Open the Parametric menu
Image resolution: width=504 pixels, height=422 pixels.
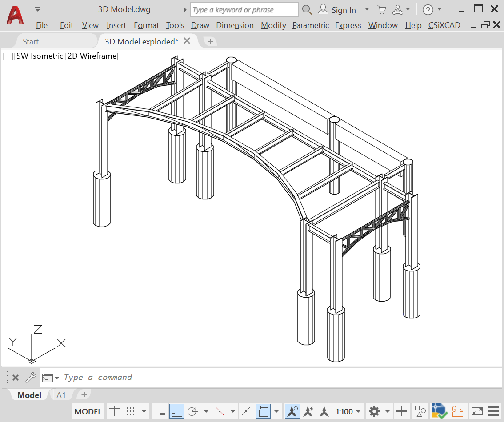pyautogui.click(x=311, y=25)
